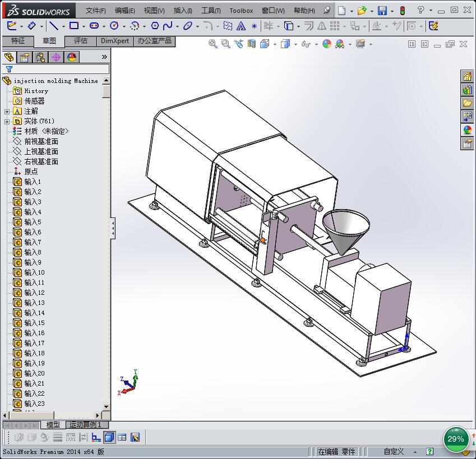This screenshot has height=459, width=476.
Task: Select the 输入23 feature
Action: coord(34,404)
